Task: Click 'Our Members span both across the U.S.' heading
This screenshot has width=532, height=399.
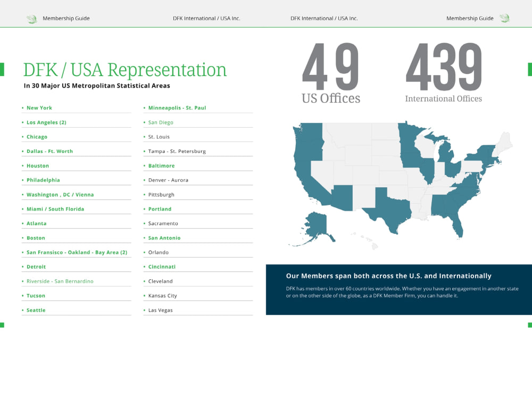Action: [388, 276]
